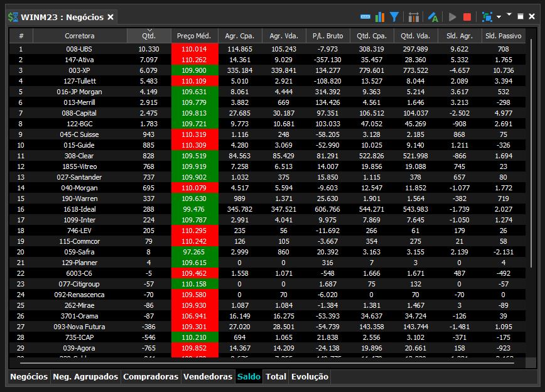Click the grey play button
The image size is (545, 392).
pyautogui.click(x=452, y=17)
